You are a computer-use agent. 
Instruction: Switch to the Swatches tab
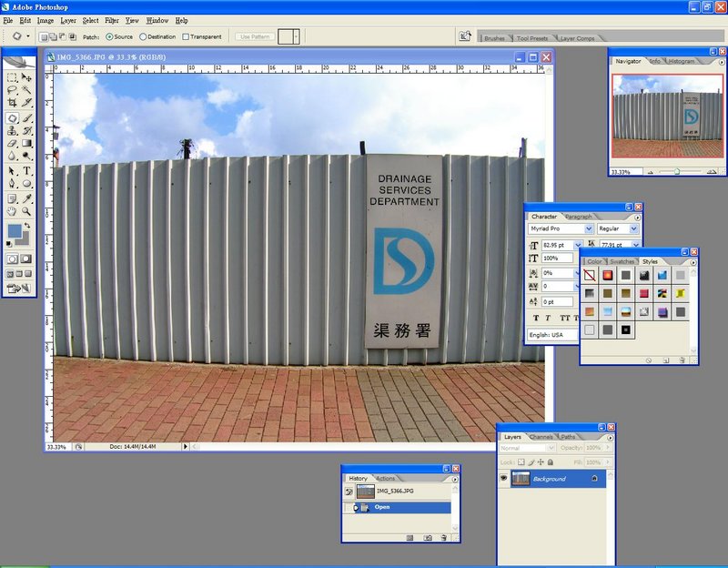622,261
